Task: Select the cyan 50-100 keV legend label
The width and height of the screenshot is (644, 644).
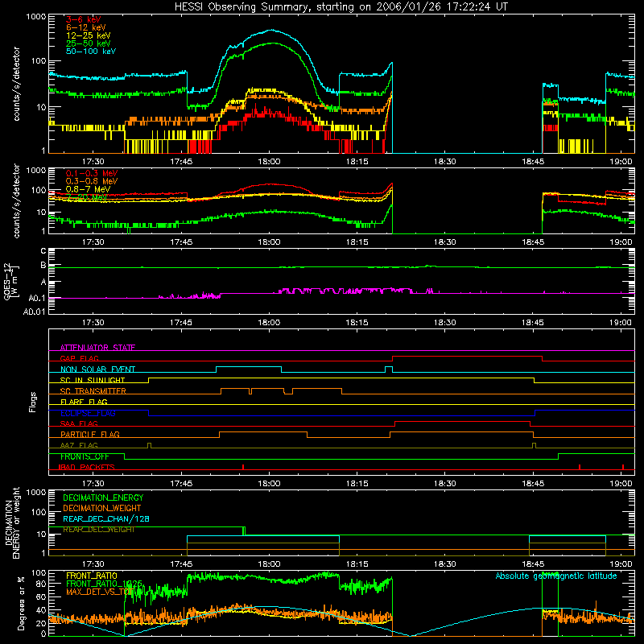Action: tap(91, 52)
